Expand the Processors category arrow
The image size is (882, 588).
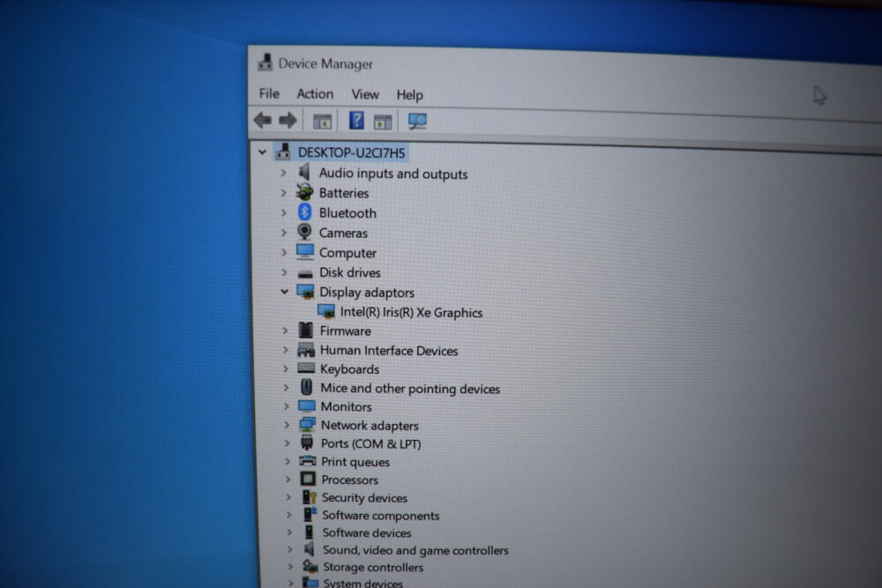point(288,480)
